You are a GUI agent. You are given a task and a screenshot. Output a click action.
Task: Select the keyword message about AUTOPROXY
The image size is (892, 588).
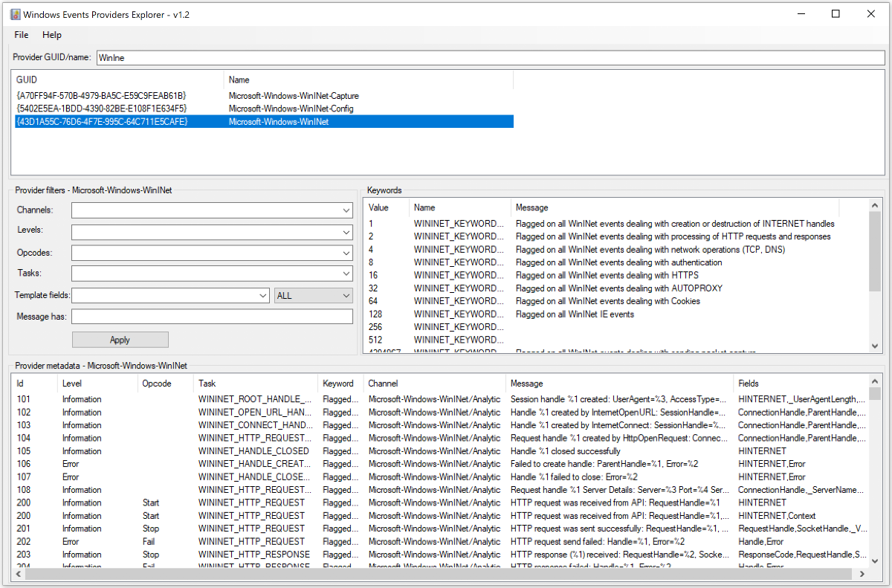click(618, 288)
